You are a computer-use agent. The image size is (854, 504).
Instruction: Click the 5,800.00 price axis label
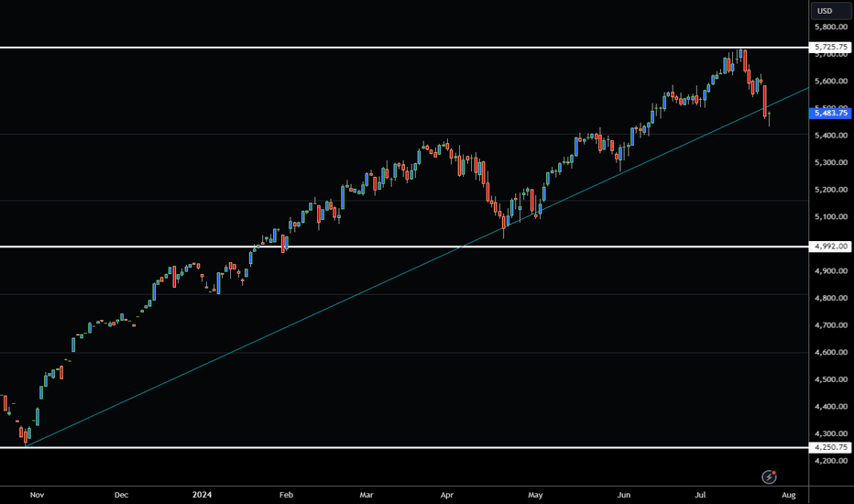pyautogui.click(x=830, y=27)
